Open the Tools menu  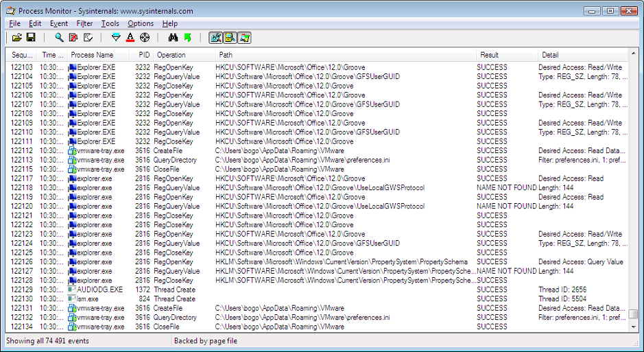click(110, 23)
